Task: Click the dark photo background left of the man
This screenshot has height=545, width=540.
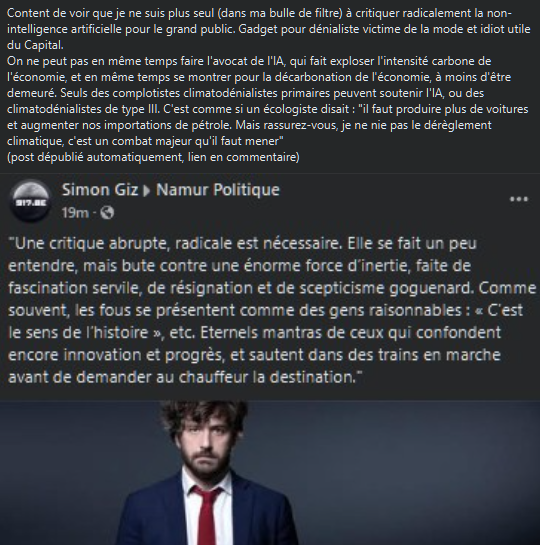Action: 69,473
